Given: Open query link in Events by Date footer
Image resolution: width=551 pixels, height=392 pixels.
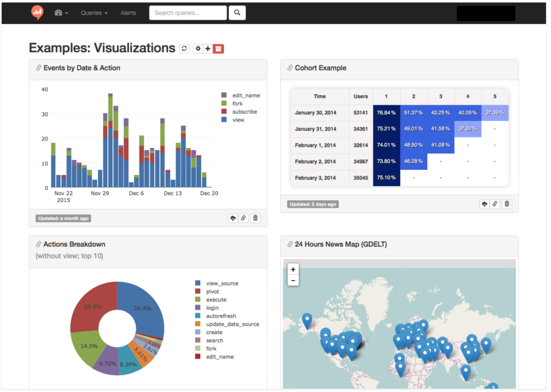Looking at the screenshot, I should [243, 218].
